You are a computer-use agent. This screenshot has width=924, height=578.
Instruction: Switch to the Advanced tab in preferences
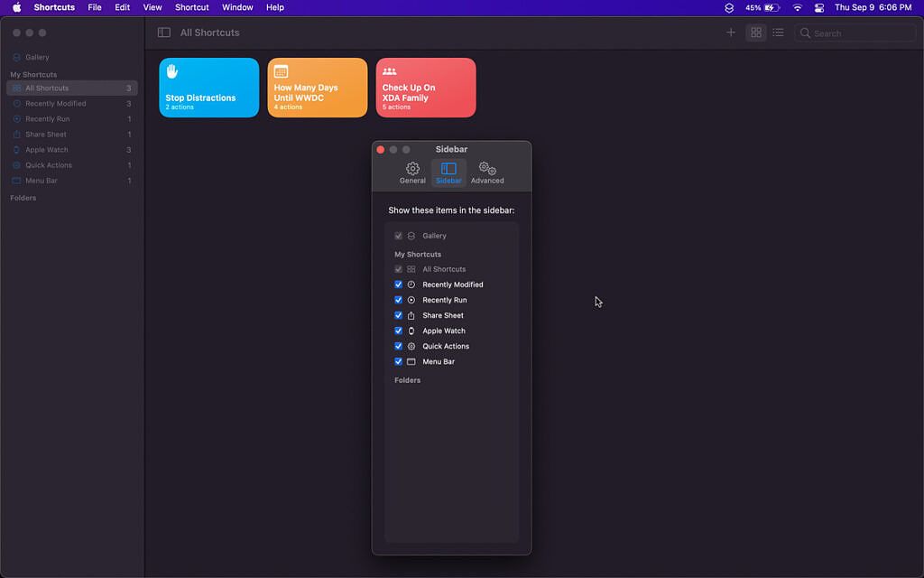486,170
